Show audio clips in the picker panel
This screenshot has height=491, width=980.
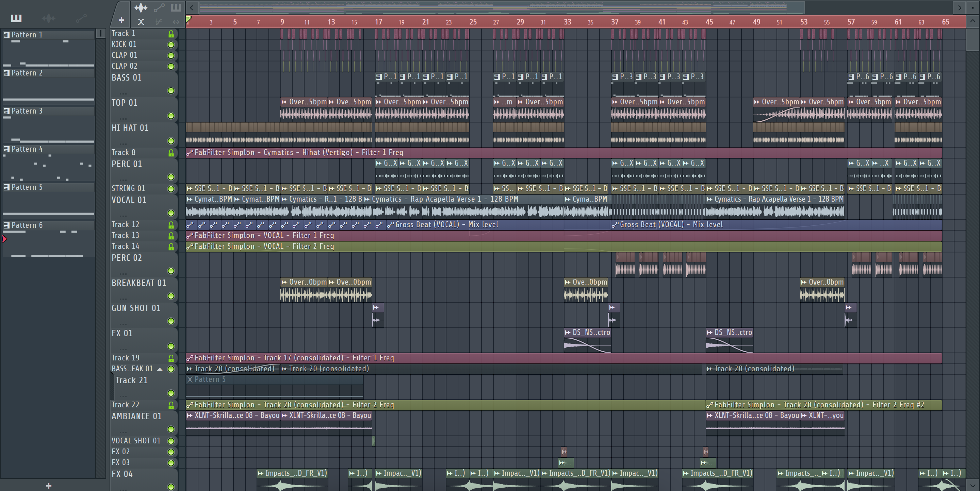point(48,18)
